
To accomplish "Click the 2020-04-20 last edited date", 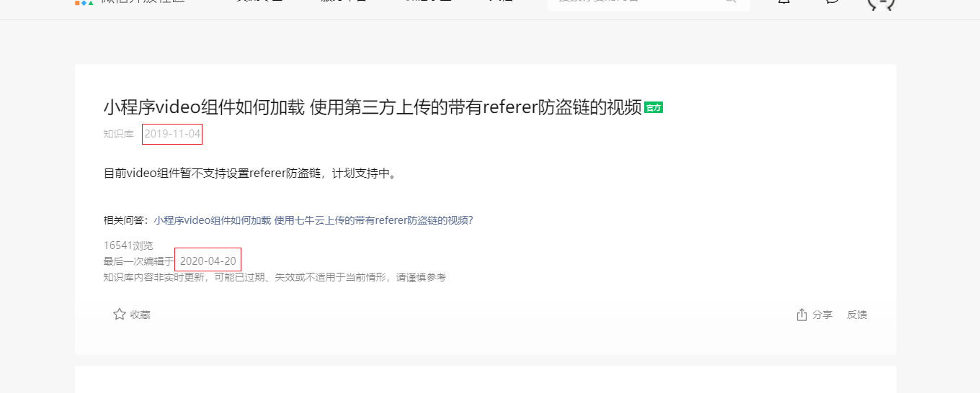I will [x=208, y=261].
